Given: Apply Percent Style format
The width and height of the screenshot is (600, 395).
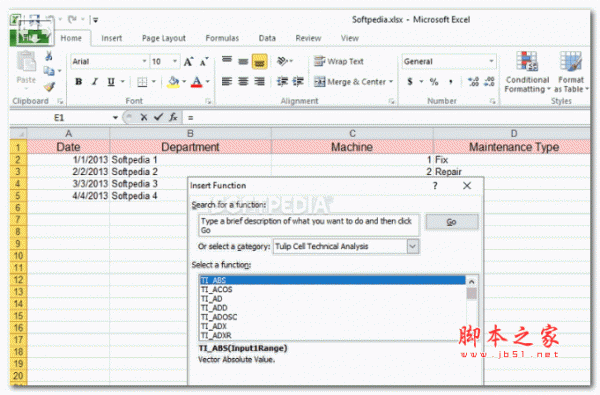Looking at the screenshot, I should [x=434, y=82].
